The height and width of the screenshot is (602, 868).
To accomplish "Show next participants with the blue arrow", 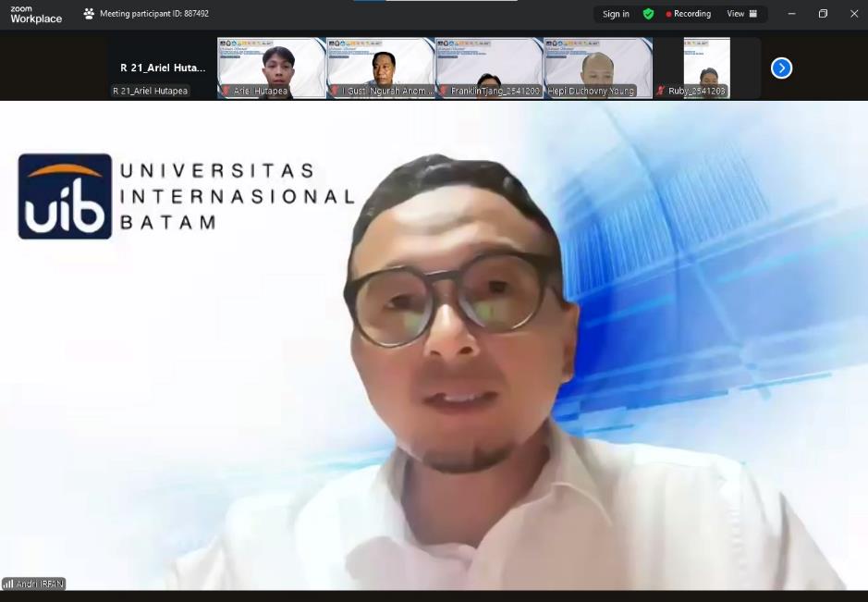I will tap(781, 68).
